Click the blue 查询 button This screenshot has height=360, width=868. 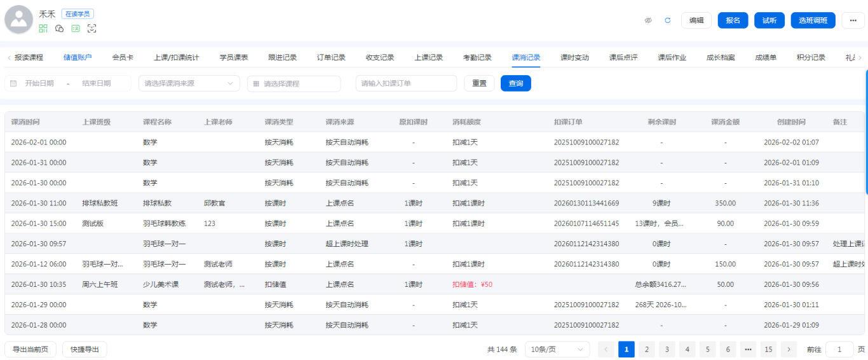(x=515, y=83)
